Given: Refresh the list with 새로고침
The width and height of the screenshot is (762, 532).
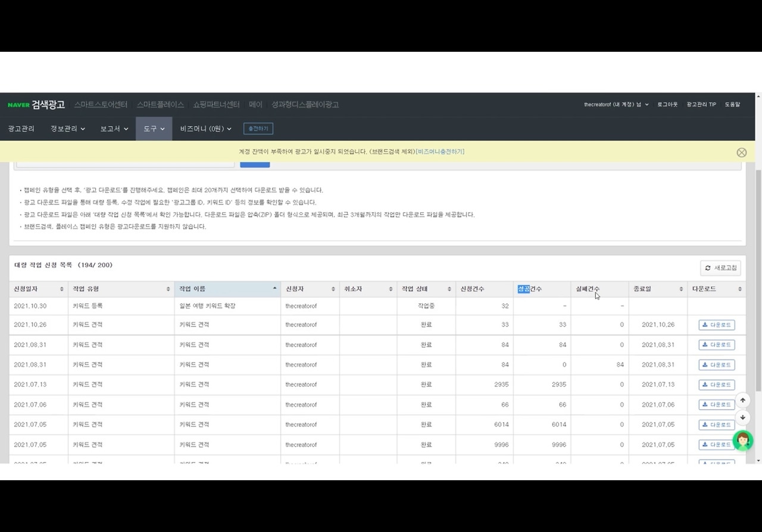Looking at the screenshot, I should [x=720, y=268].
